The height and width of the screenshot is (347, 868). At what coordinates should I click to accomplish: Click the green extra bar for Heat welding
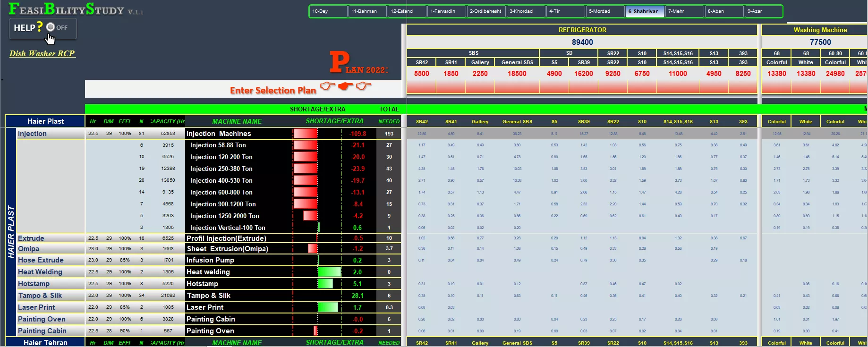tap(329, 272)
